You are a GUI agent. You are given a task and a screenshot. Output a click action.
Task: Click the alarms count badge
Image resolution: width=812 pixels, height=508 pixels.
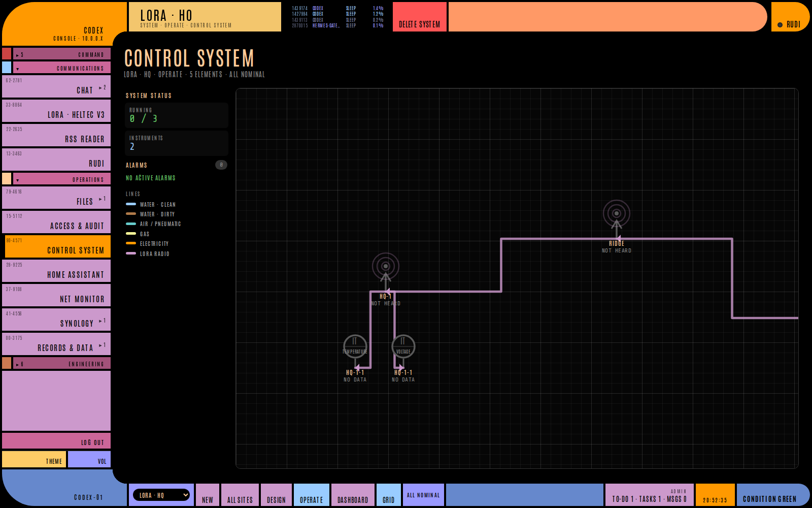[221, 165]
